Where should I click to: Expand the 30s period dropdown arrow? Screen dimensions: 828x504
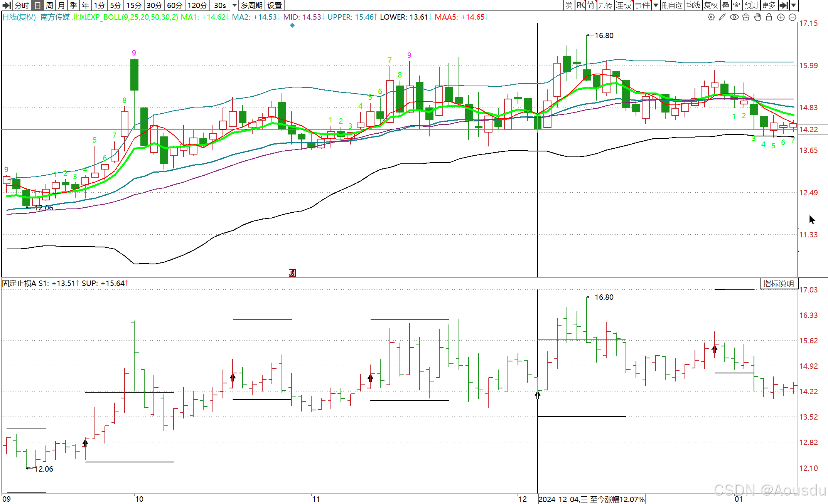click(x=234, y=5)
